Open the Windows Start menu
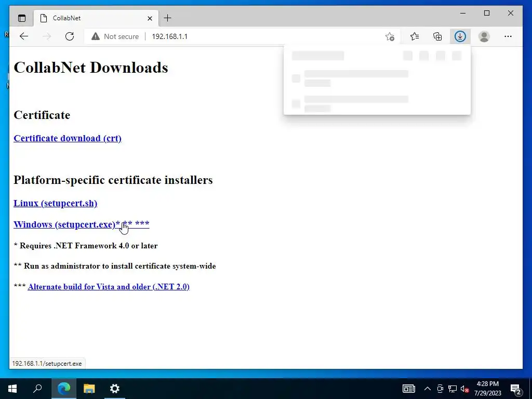 pyautogui.click(x=12, y=389)
